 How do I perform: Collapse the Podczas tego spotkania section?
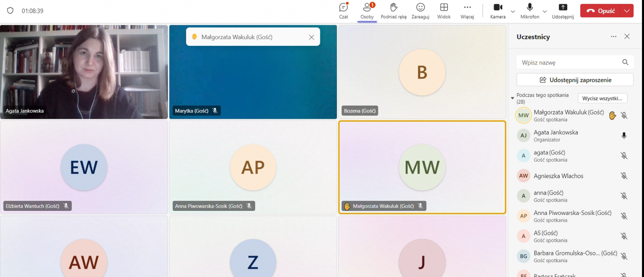coord(512,98)
